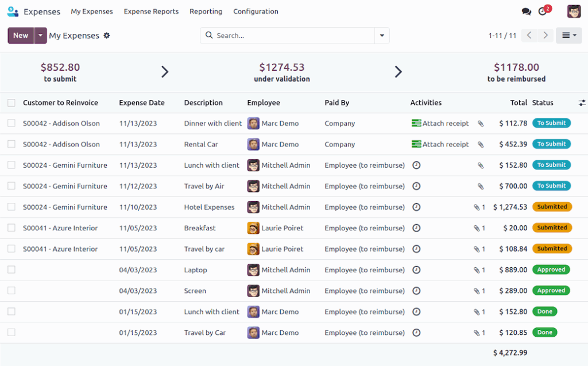This screenshot has height=366, width=588.
Task: Select the Dinner with client row checkbox
Action: pos(11,123)
